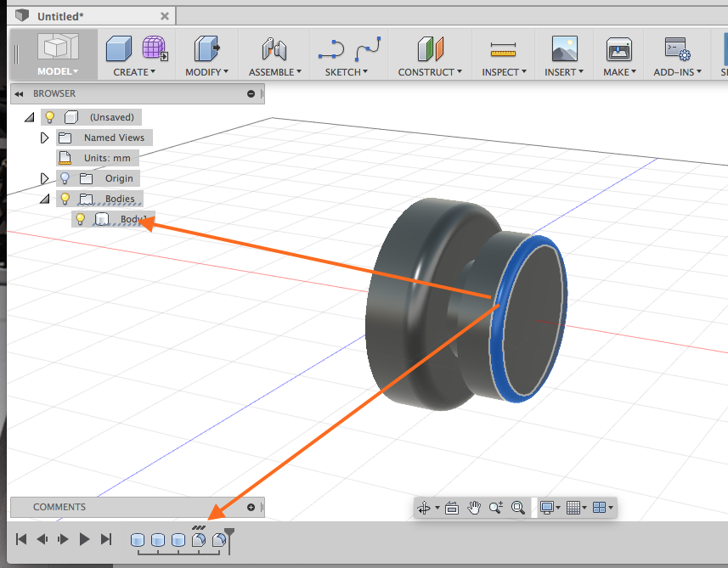Select the third cylinder feature in timeline
The image size is (728, 568).
pos(178,540)
